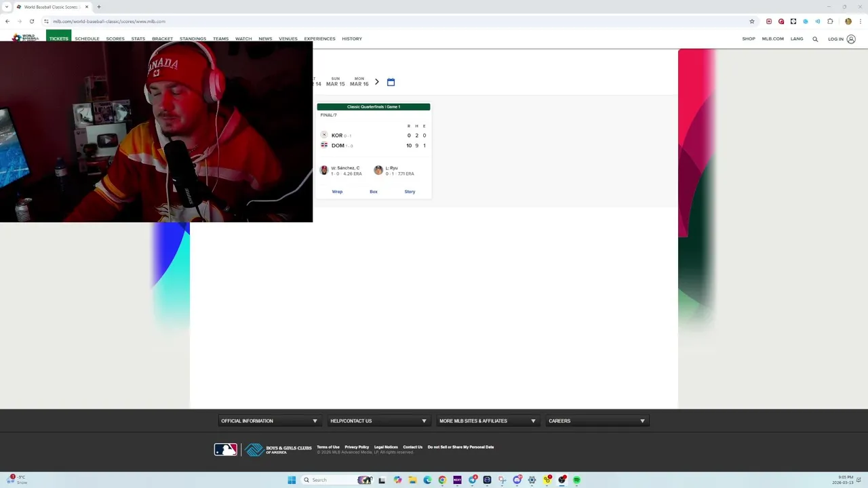Viewport: 868px width, 488px height.
Task: Open Snipping Tool from the taskbar
Action: 502,480
